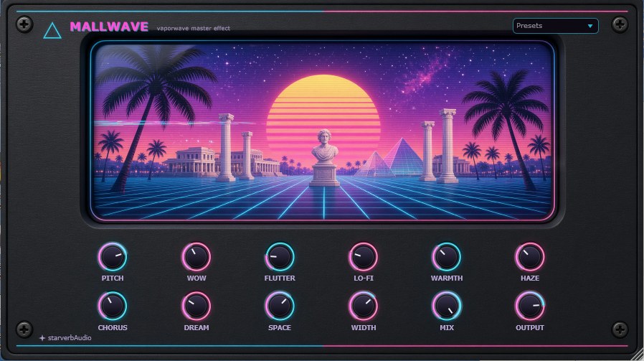Click the resize grip at window corner
644x361 pixels.
pos(638,356)
